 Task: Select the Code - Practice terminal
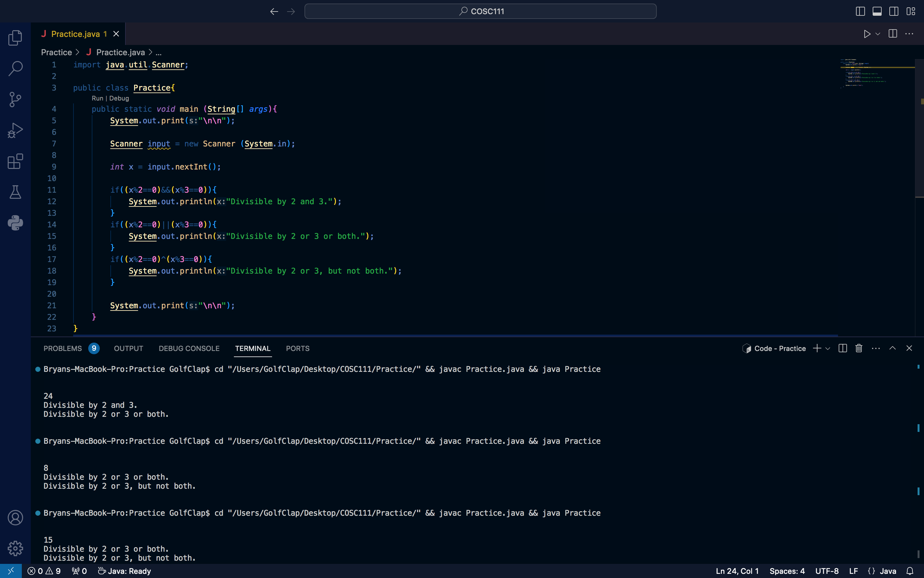774,348
